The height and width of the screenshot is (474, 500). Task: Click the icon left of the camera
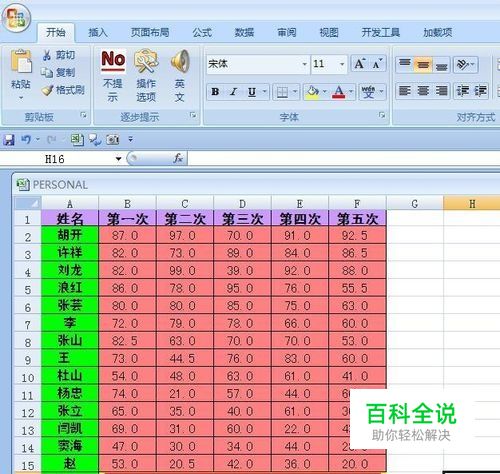point(95,140)
